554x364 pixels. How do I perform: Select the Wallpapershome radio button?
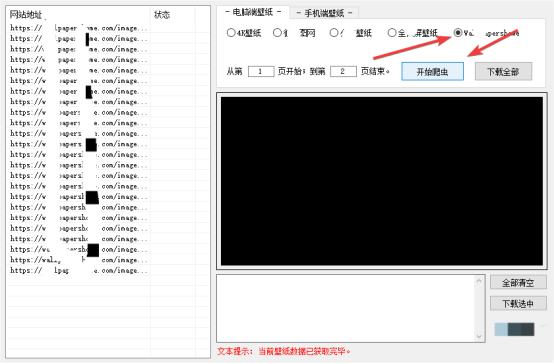point(486,33)
